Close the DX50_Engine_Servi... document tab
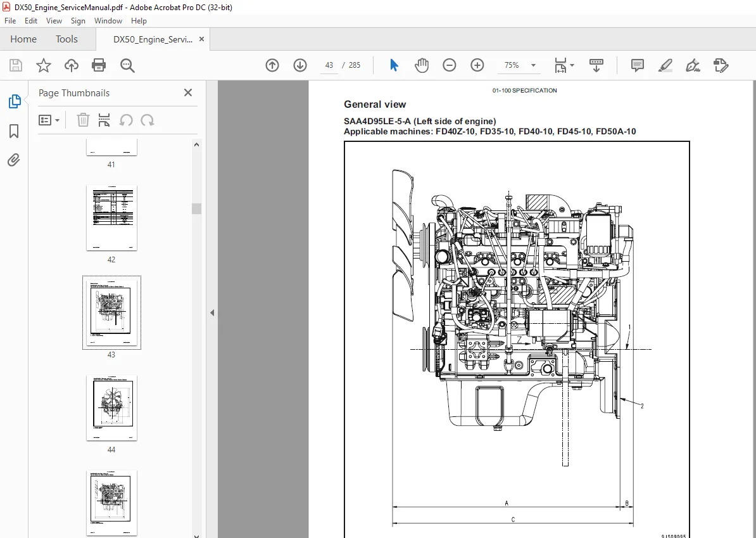The width and height of the screenshot is (756, 538). click(x=201, y=39)
